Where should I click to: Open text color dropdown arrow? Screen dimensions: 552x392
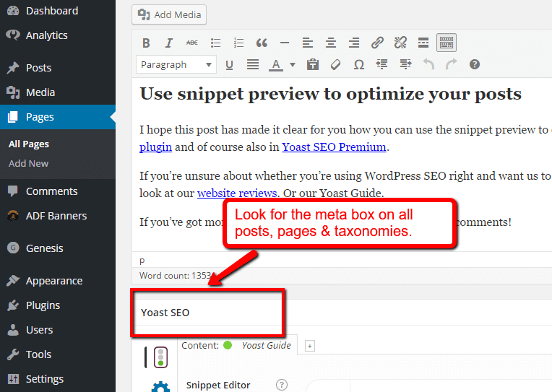click(x=293, y=64)
